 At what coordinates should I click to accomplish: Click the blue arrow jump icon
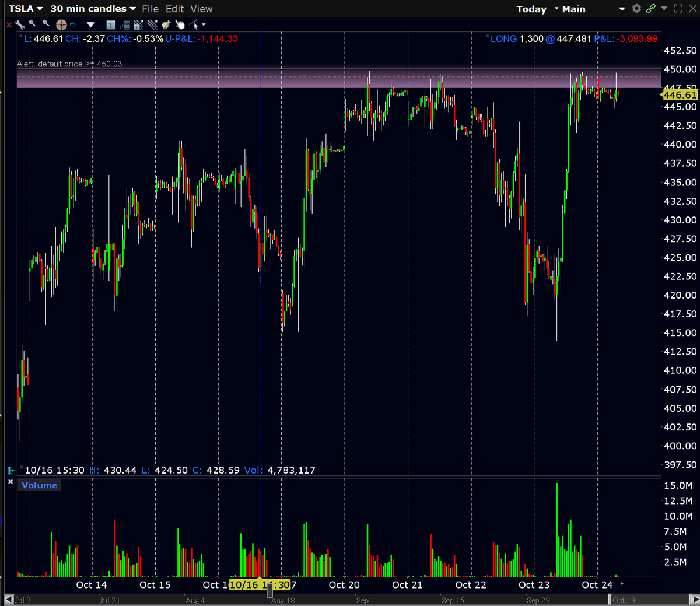point(73,24)
